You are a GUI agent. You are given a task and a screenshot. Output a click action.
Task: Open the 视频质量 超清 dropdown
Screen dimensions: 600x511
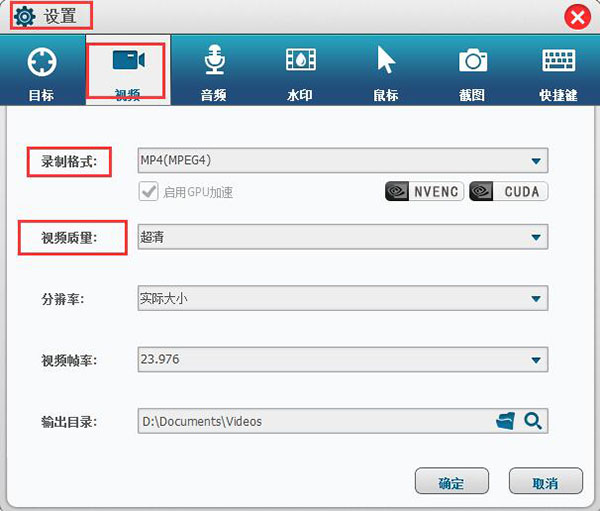click(343, 237)
